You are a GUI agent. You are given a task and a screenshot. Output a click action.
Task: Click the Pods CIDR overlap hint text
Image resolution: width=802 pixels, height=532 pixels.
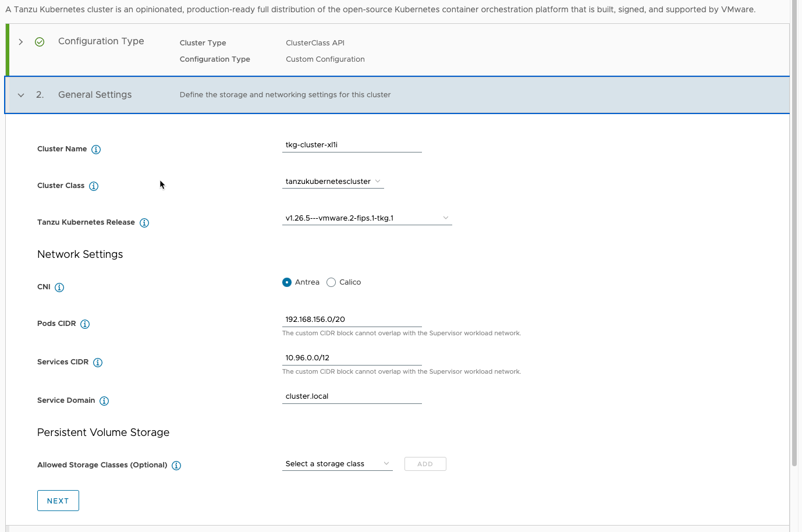[x=402, y=334]
